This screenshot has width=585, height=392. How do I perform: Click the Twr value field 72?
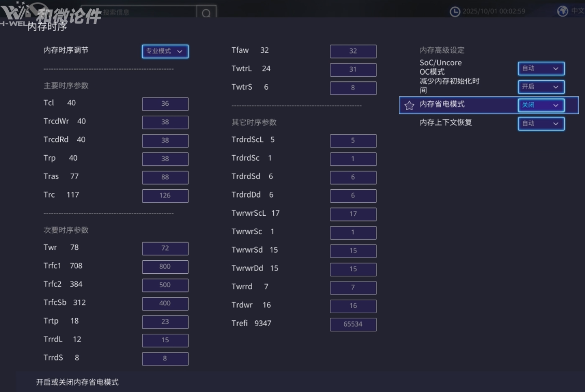(165, 248)
